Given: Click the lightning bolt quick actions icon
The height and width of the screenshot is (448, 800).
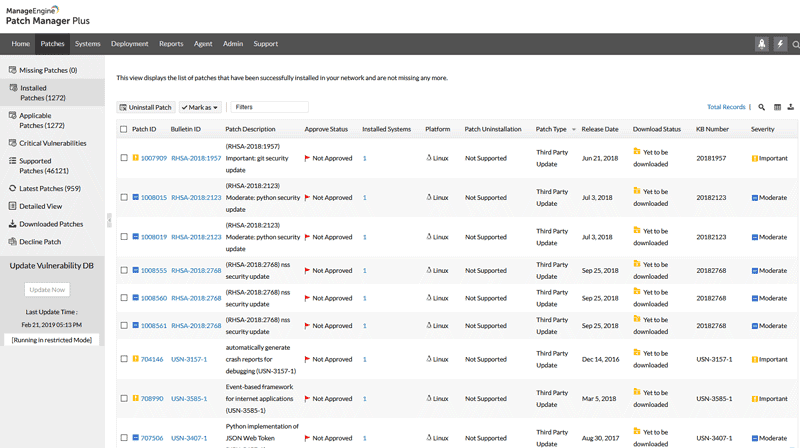Looking at the screenshot, I should click(780, 44).
